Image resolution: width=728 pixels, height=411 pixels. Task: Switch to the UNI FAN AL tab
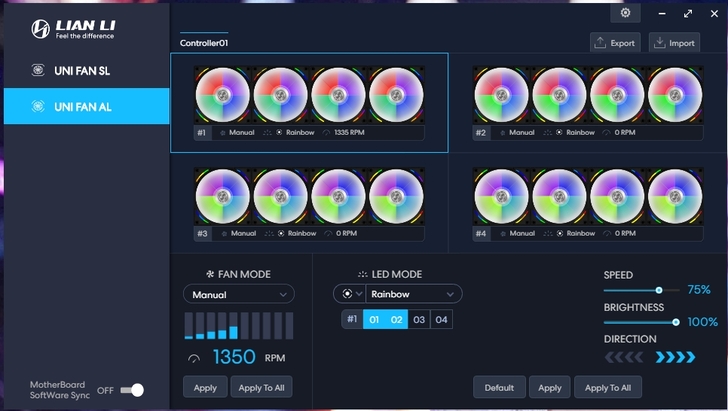[x=86, y=106]
